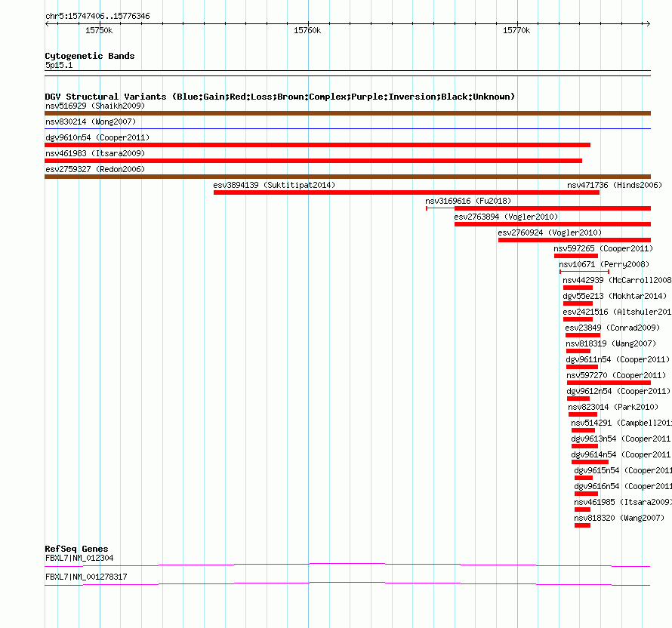
Task: Select the red nsv818319 loss bar
Action: [x=578, y=351]
